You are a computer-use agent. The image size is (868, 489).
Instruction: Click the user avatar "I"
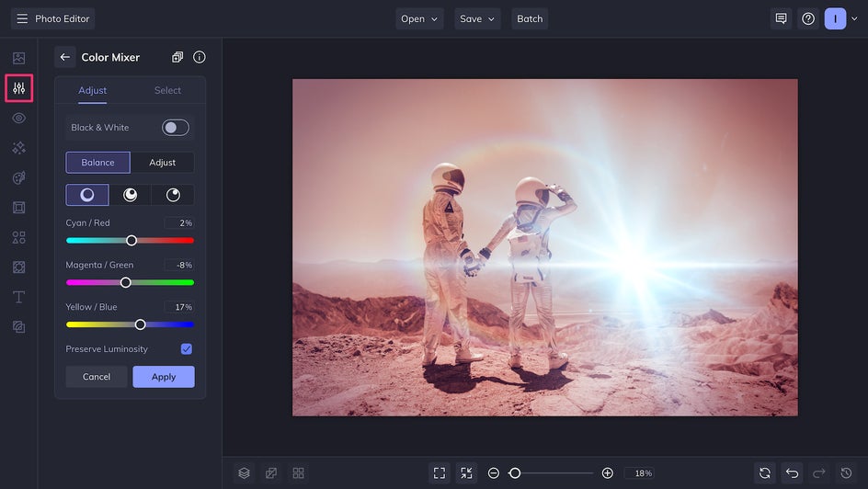(x=835, y=18)
